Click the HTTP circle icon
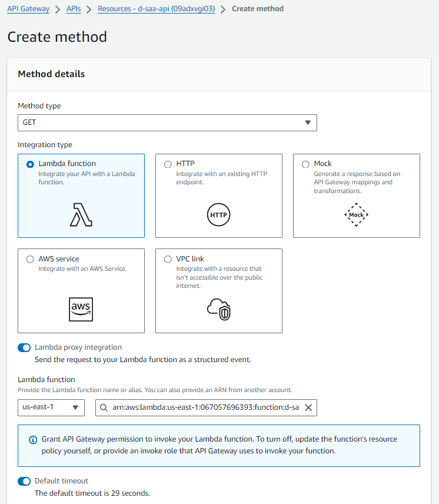Viewport: 439px width, 504px height. [218, 215]
